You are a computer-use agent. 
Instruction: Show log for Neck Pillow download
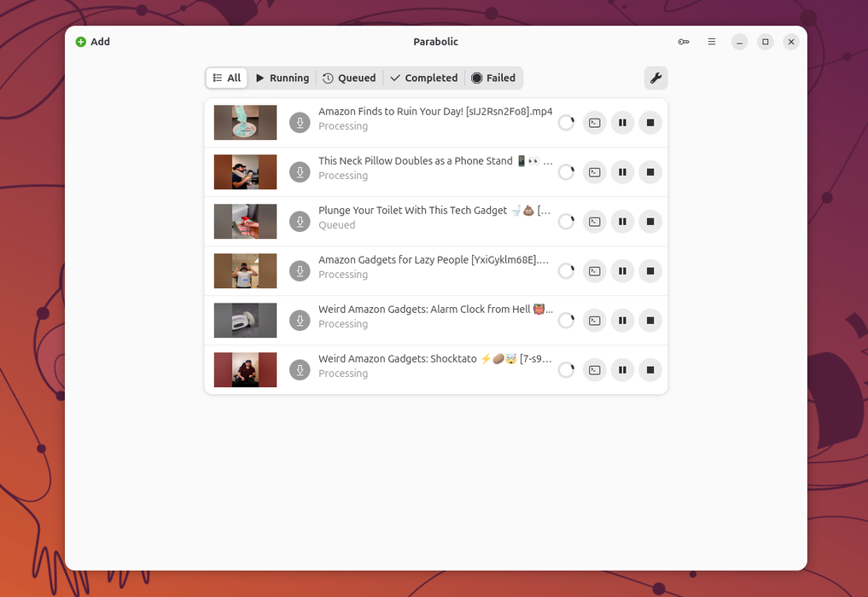pos(595,172)
